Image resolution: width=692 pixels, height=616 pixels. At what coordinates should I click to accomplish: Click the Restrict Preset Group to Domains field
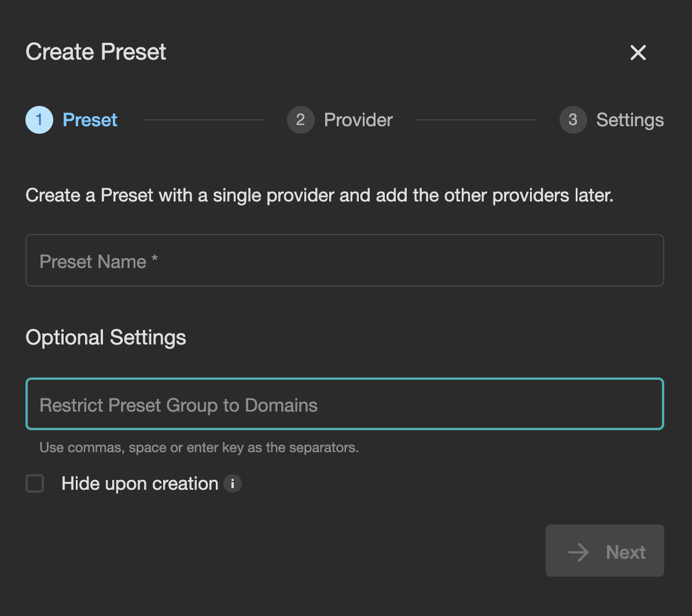pyautogui.click(x=345, y=404)
